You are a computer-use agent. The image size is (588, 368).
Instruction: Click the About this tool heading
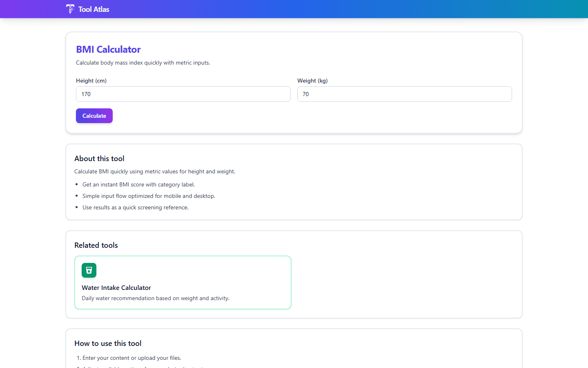pyautogui.click(x=99, y=159)
